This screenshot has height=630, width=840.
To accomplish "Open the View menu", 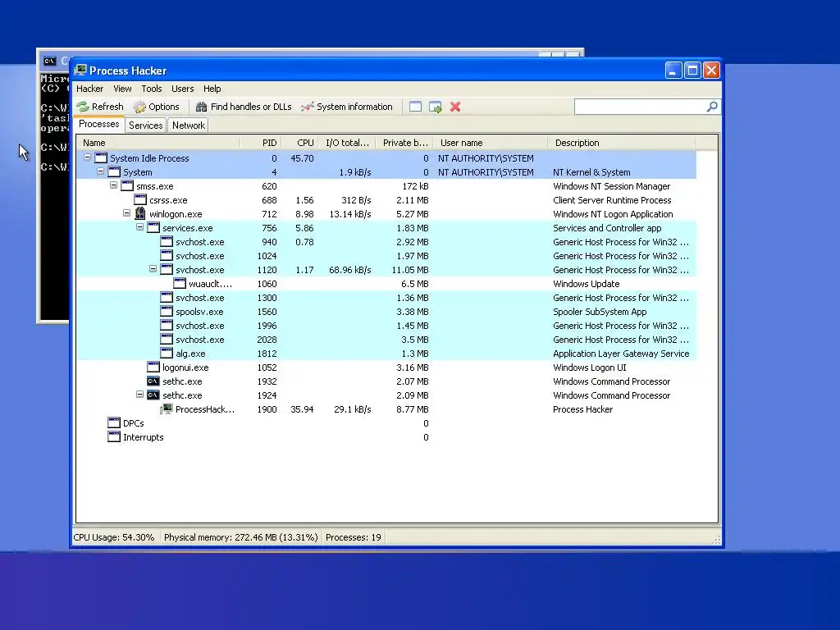I will tap(122, 89).
